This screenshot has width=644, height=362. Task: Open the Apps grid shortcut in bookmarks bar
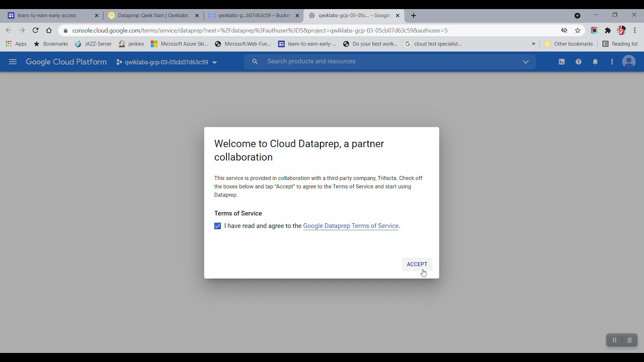tap(16, 44)
